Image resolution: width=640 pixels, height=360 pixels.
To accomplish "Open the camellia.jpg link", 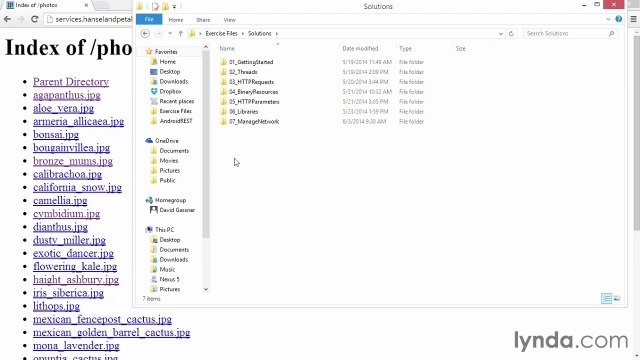I will coord(60,200).
